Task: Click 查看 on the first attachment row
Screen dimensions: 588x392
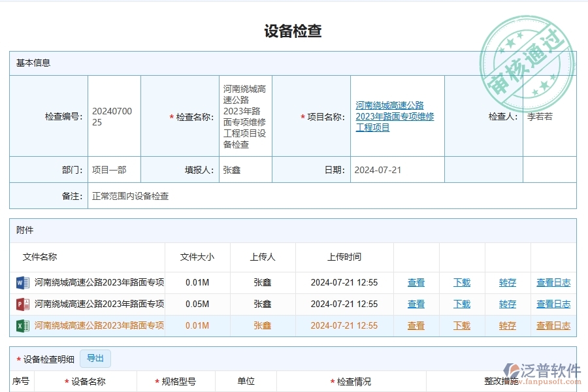Action: [x=416, y=282]
